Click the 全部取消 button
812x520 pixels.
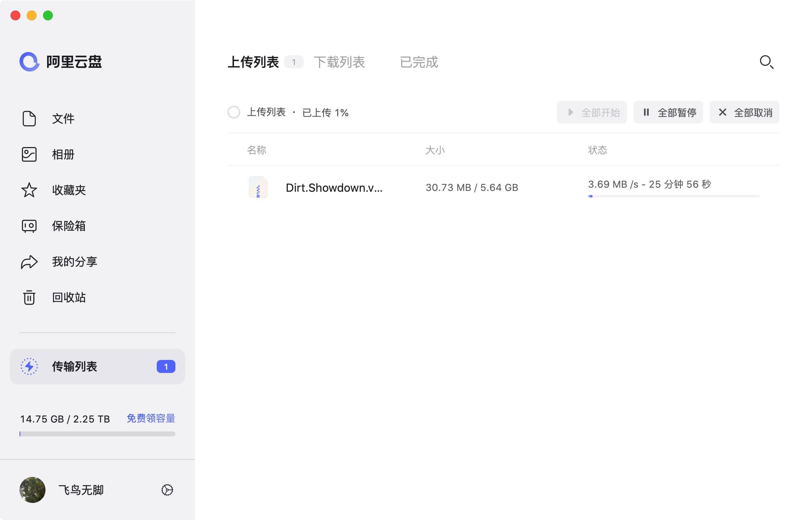point(745,112)
